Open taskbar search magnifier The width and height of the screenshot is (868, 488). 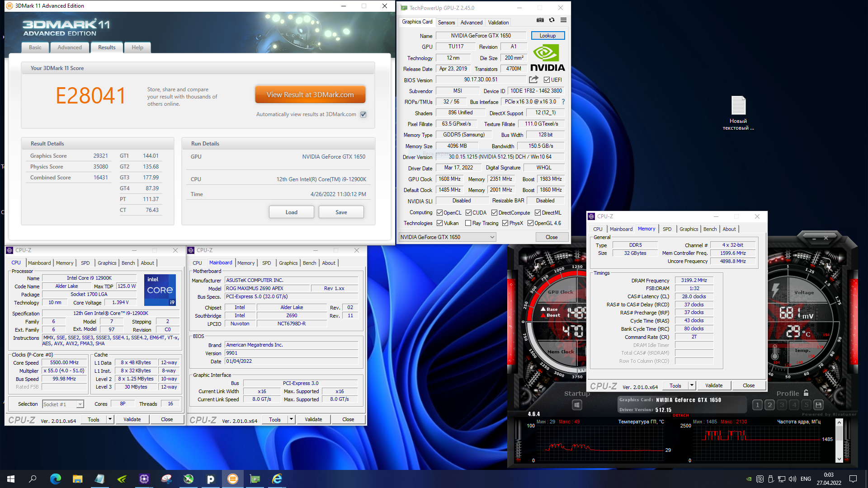(33, 479)
